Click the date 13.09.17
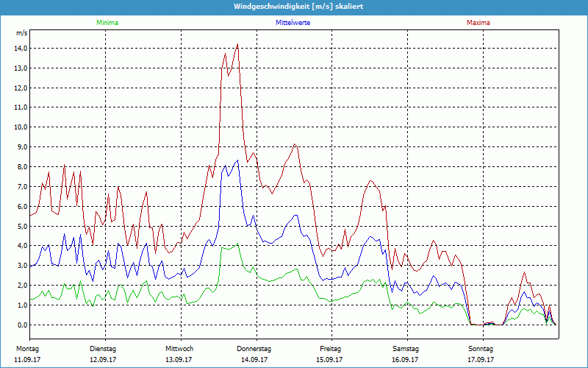Screen dimensions: 588x368 point(179,360)
